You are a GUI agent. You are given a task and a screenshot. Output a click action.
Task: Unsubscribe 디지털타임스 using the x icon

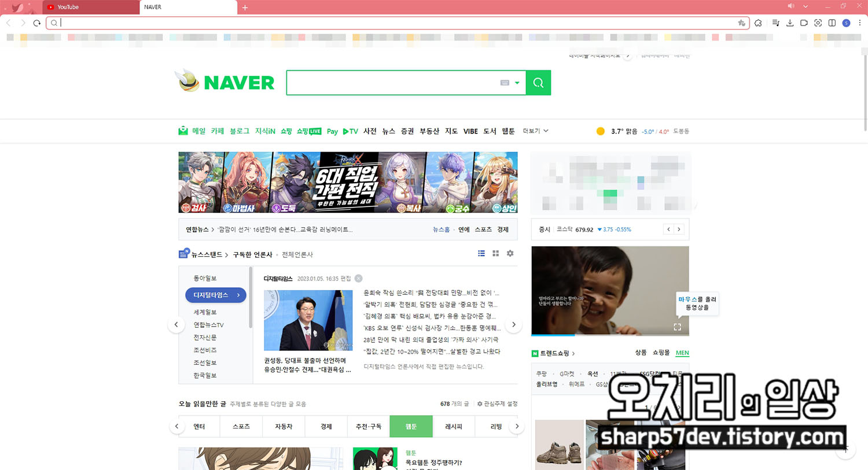click(x=359, y=279)
